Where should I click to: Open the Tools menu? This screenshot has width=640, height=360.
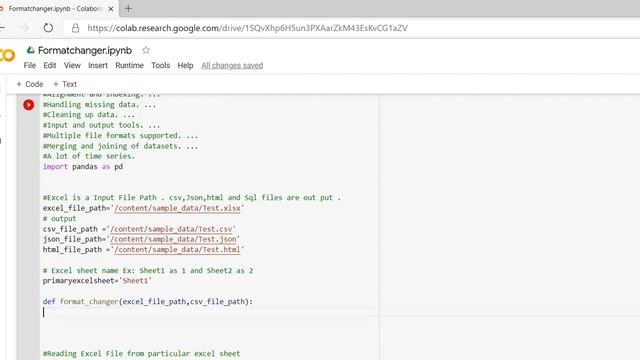(x=160, y=65)
